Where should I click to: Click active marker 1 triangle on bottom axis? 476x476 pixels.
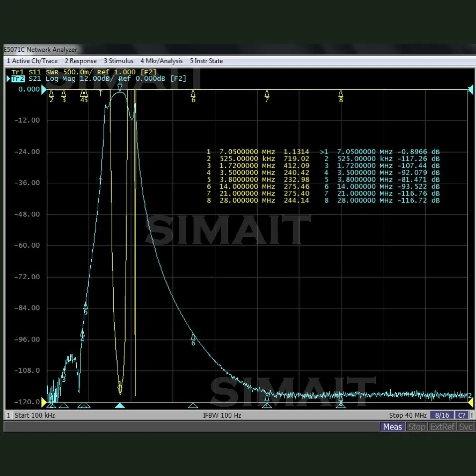[x=120, y=406]
